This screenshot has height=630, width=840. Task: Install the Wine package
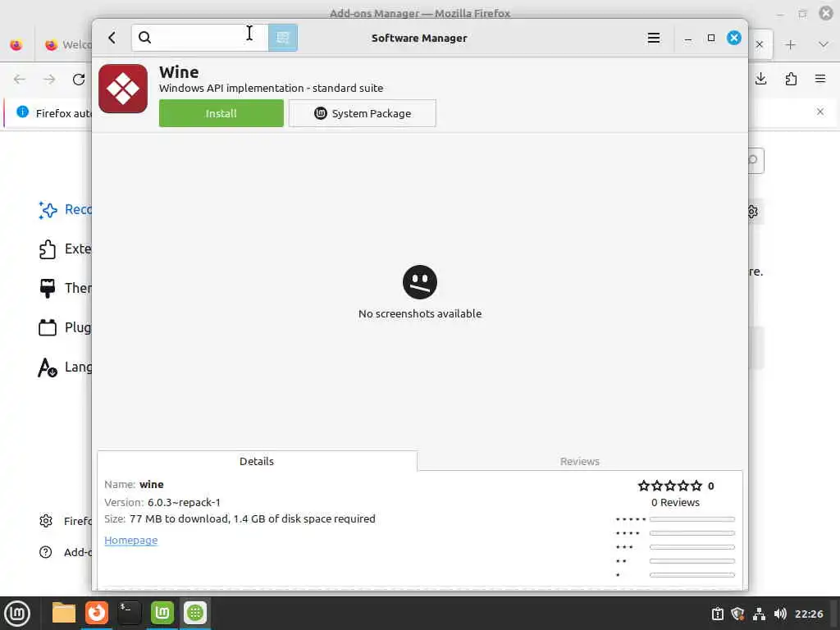coord(221,113)
